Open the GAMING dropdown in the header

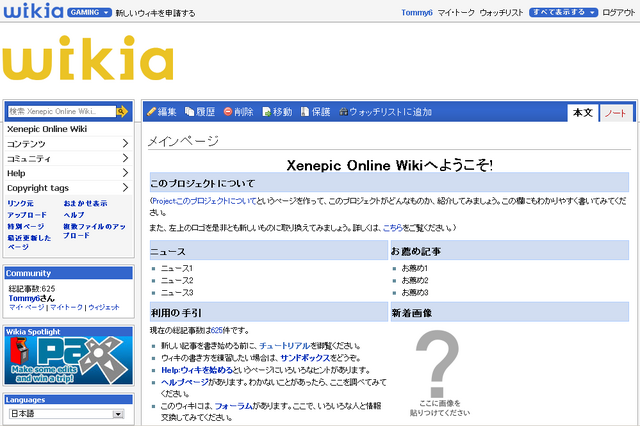[89, 12]
